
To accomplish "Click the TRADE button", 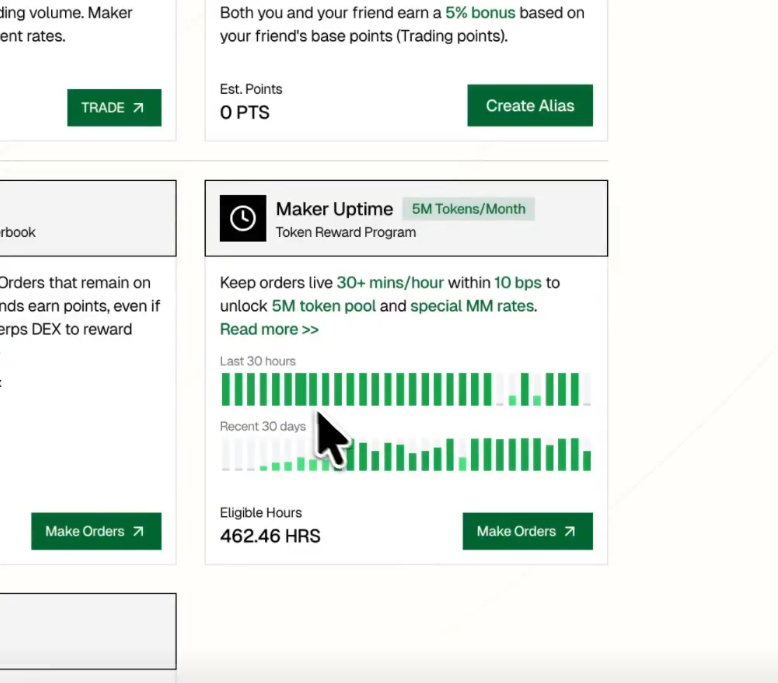I will [x=114, y=108].
